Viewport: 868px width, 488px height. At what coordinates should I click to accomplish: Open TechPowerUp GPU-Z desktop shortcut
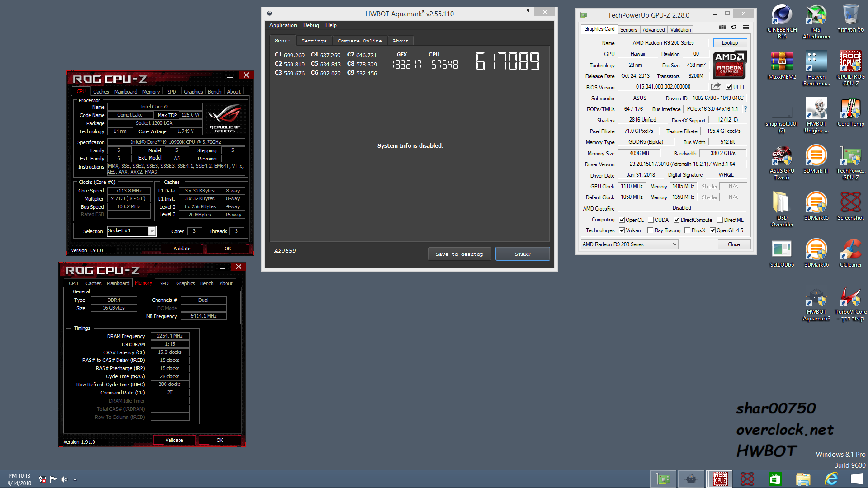coord(851,163)
